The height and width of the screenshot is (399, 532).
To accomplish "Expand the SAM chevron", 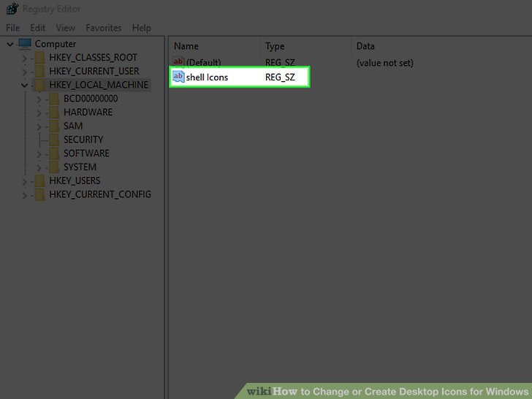I will click(x=39, y=127).
